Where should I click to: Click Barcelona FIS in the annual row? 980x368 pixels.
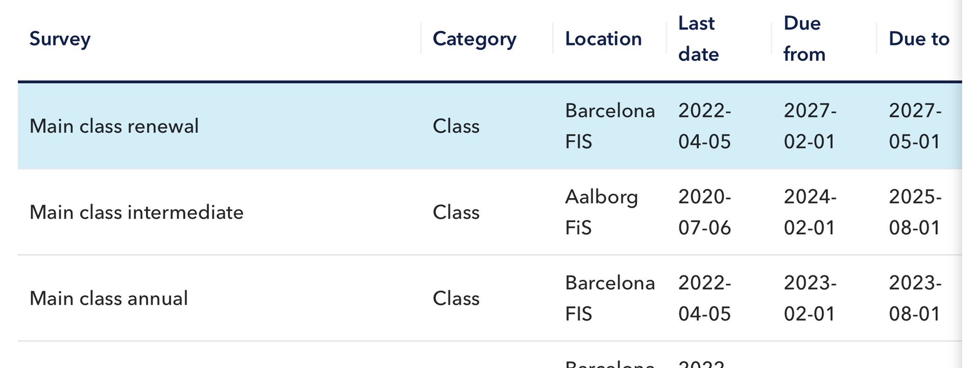(609, 299)
